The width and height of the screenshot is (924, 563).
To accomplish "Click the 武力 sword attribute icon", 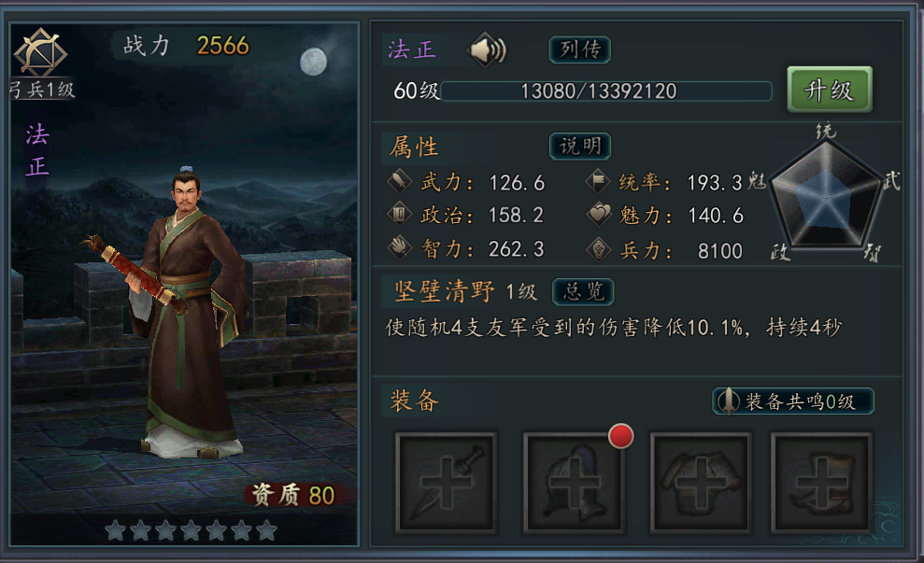I will click(x=400, y=181).
